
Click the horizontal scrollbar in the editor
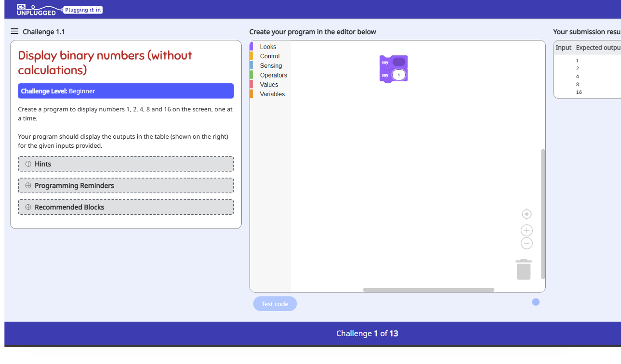point(428,290)
